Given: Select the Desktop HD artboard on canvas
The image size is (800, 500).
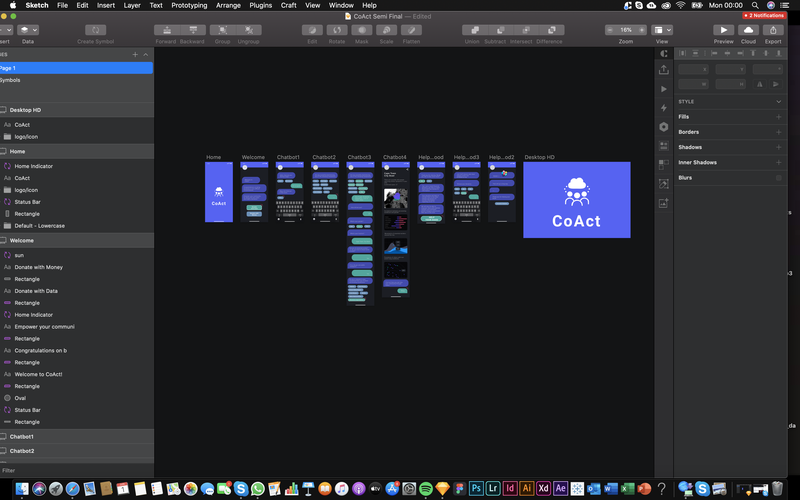Looking at the screenshot, I should pos(576,200).
